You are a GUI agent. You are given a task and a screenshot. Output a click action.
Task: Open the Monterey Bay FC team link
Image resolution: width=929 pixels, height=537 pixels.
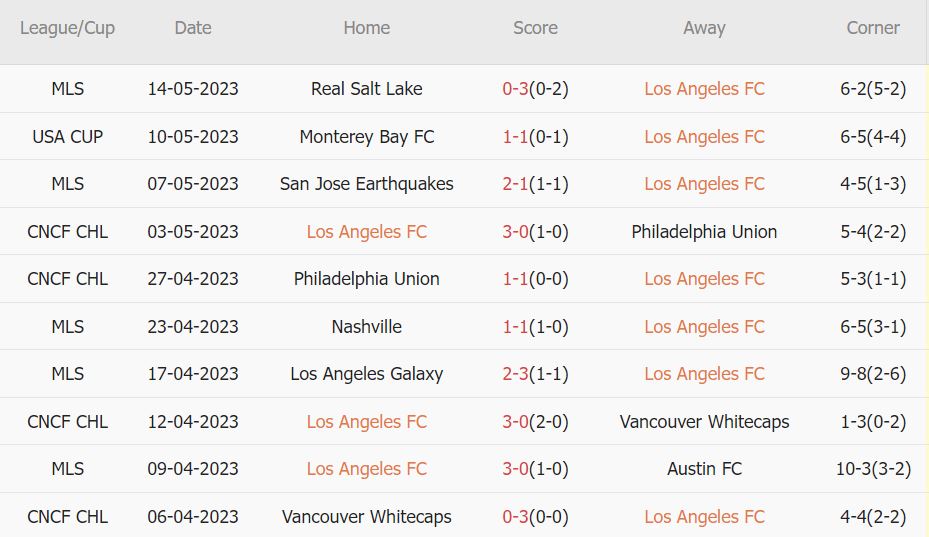366,137
